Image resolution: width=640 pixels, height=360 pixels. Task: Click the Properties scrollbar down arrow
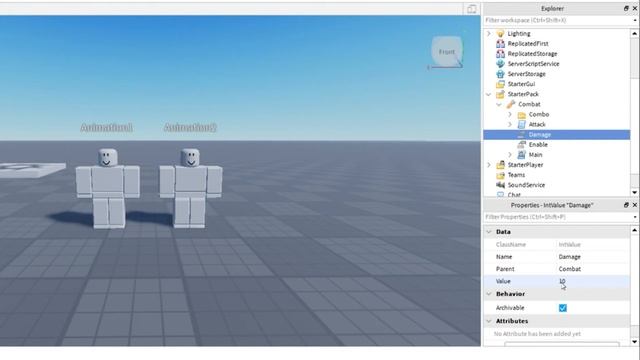tap(635, 342)
